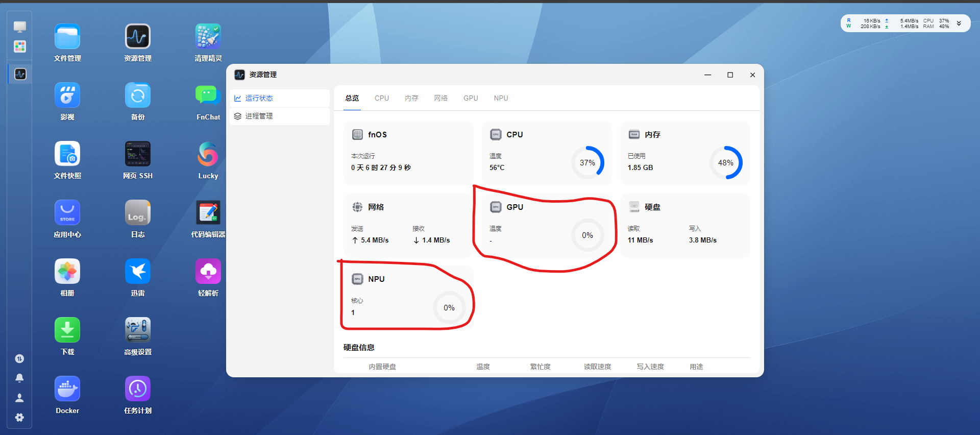The width and height of the screenshot is (980, 435).
Task: Click the NPU 0% usage gauge
Action: point(449,307)
